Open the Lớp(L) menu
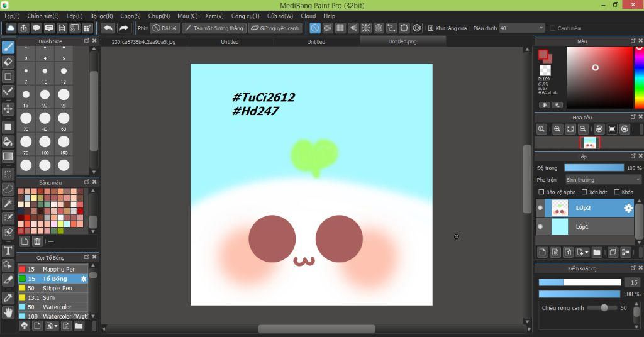 coord(74,16)
